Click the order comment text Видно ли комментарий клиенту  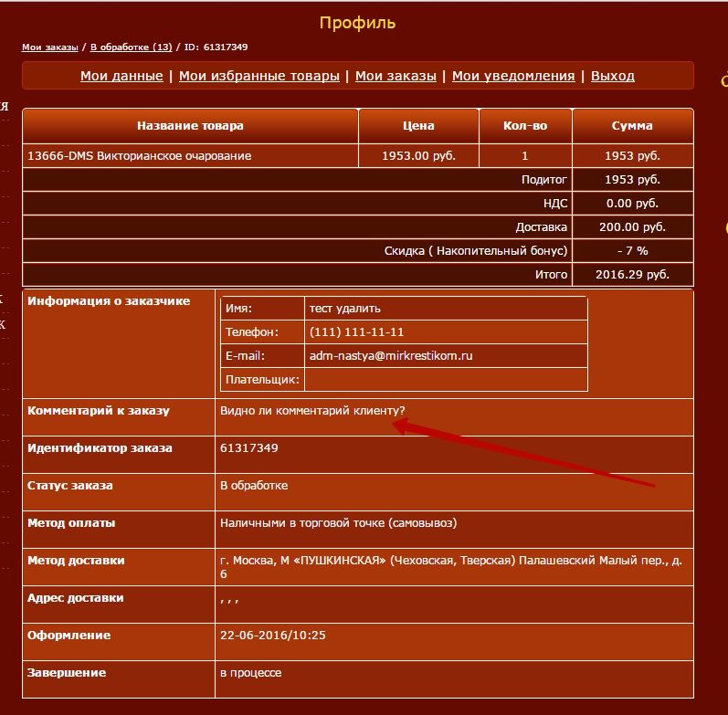(x=312, y=411)
